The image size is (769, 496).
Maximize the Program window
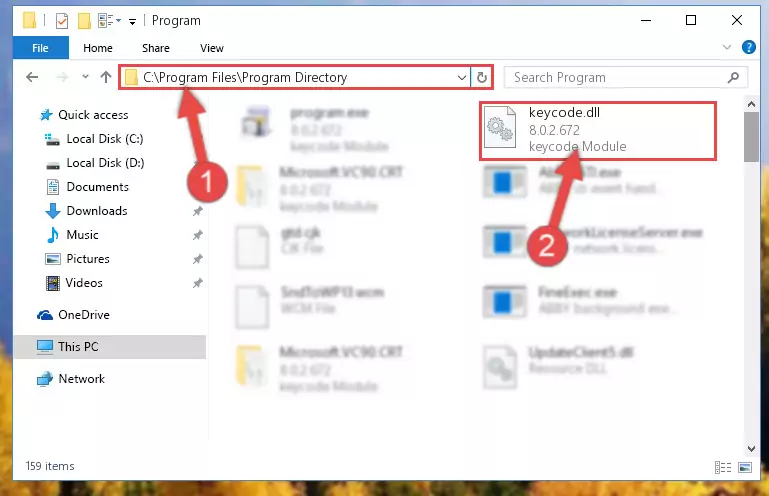[691, 21]
